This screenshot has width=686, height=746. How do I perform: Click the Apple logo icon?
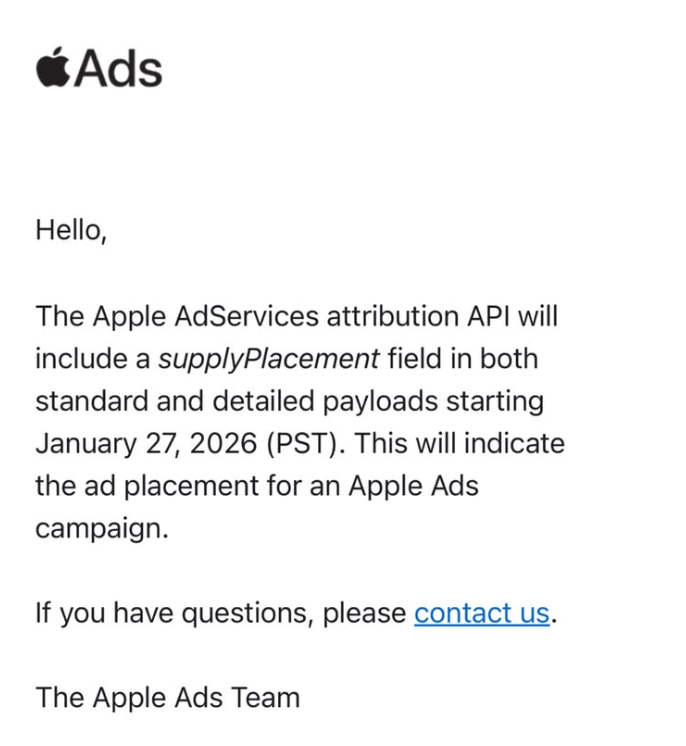55,69
